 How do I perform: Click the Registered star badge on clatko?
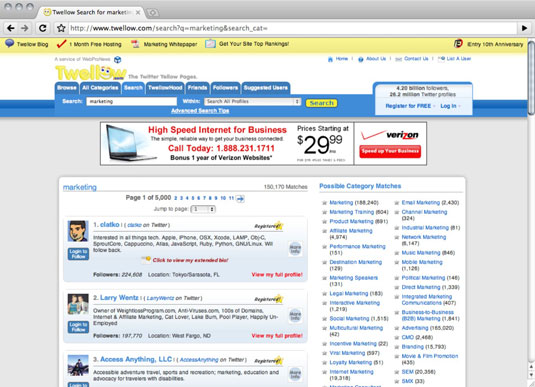point(269,226)
